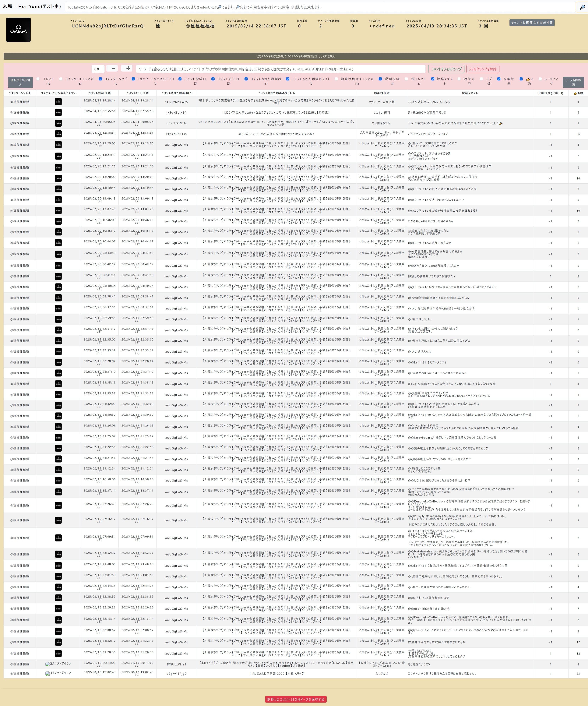The width and height of the screenshot is (588, 706).
Task: Click the 切り抜きちゃん。 uploader cell
Action: (382, 123)
